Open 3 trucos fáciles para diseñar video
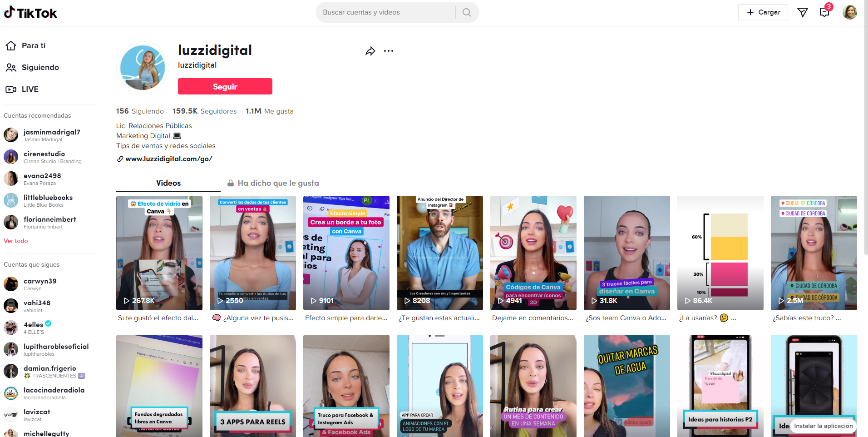This screenshot has width=868, height=437. pos(627,253)
